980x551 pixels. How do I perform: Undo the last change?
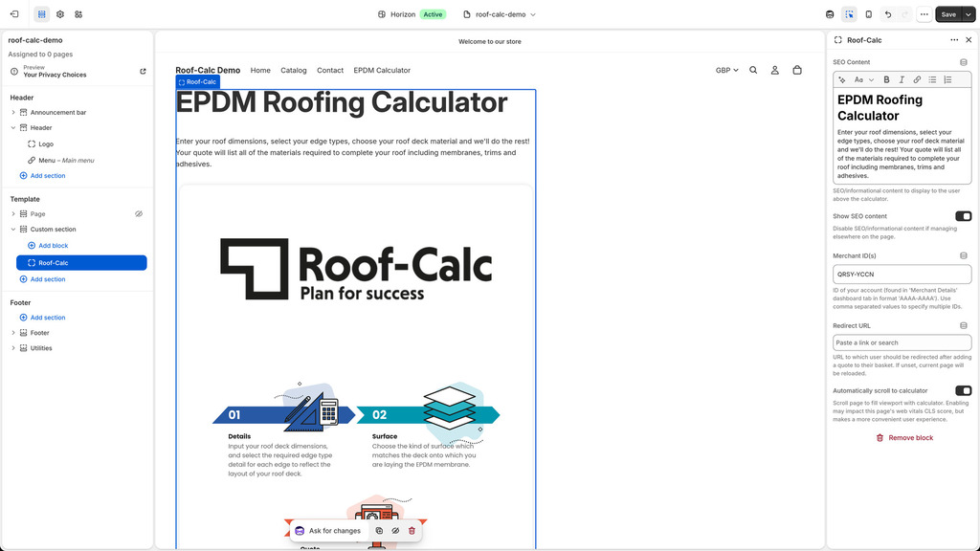pos(887,14)
